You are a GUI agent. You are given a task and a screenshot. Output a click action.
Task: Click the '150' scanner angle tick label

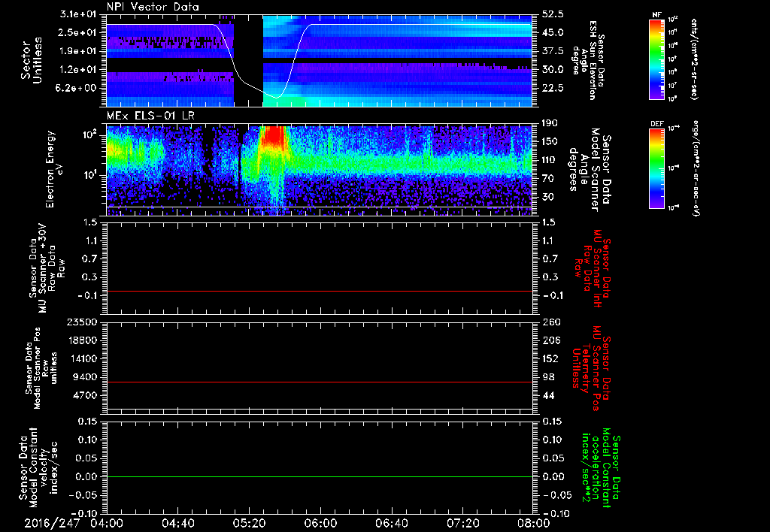(550, 141)
